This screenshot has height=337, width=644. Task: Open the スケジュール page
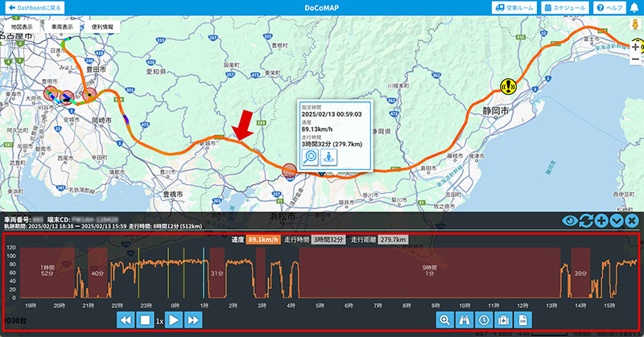(565, 7)
